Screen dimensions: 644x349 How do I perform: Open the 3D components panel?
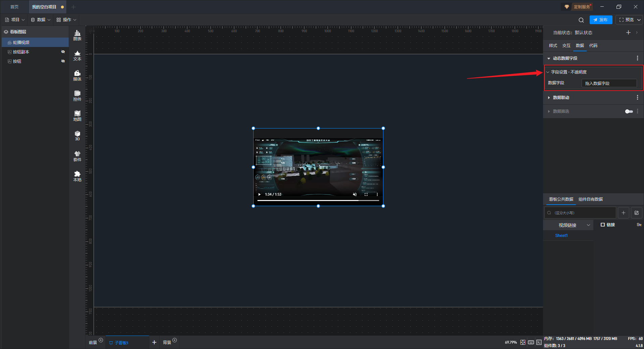(77, 136)
